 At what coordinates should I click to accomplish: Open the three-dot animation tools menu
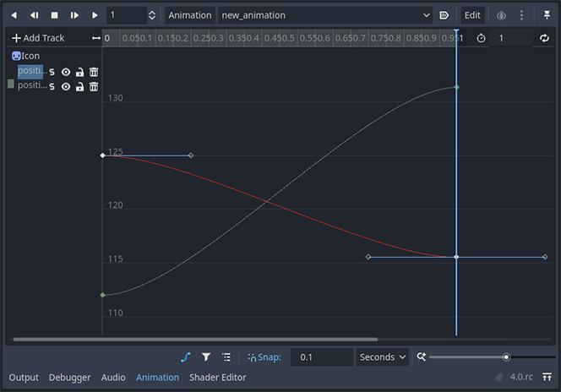(x=522, y=15)
